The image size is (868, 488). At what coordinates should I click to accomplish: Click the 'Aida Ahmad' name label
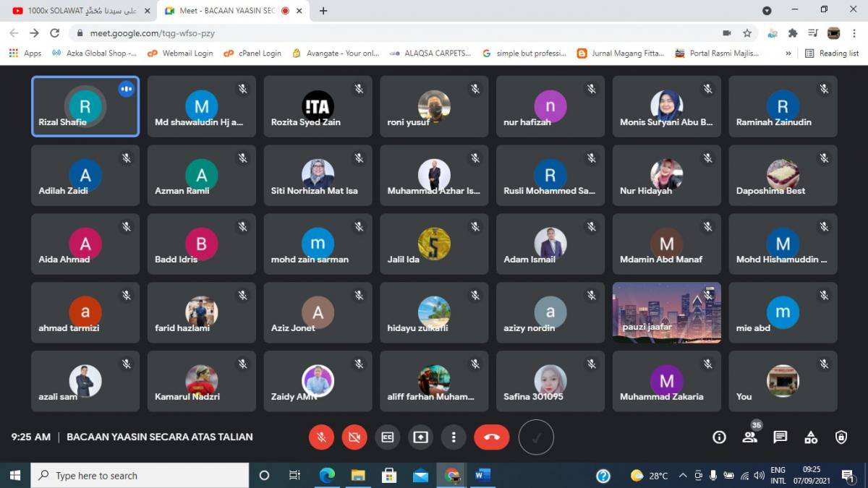pos(64,259)
